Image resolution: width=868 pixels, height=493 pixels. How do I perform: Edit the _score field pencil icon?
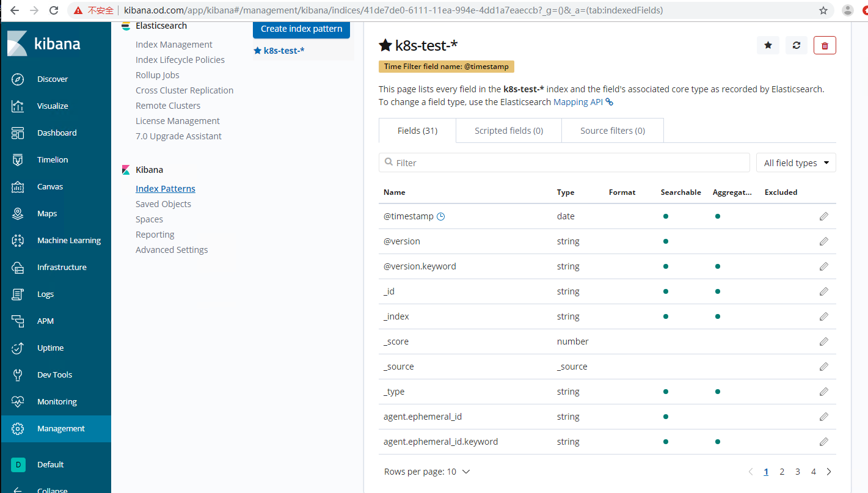(x=823, y=341)
